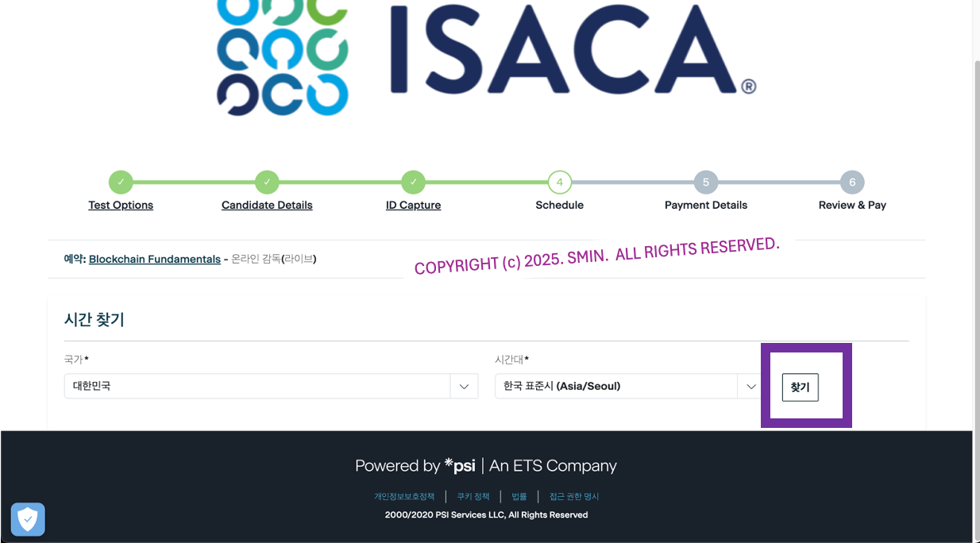
Task: Open the 국가 dropdown showing 대한민국
Action: (271, 386)
